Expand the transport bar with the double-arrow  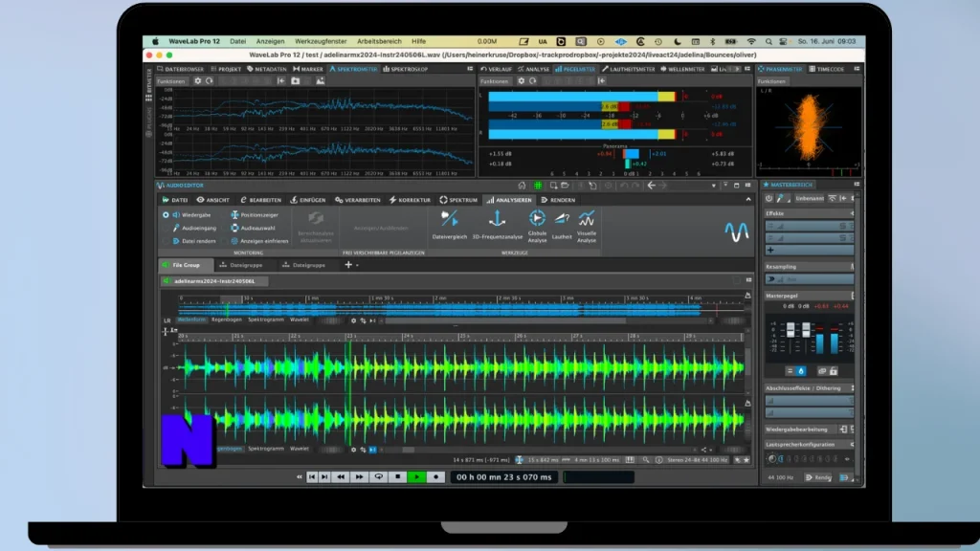point(299,477)
